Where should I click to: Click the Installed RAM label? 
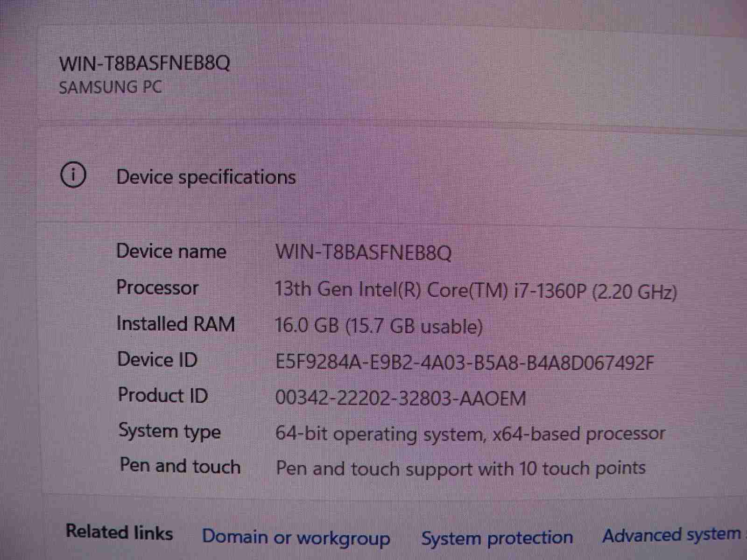pyautogui.click(x=176, y=324)
